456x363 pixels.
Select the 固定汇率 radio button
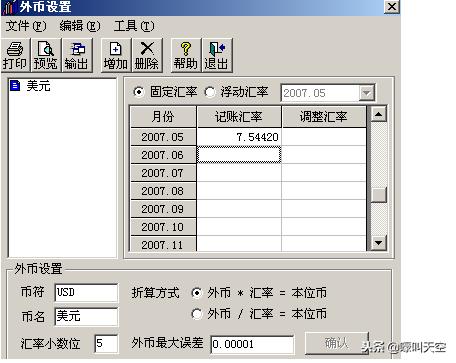[x=138, y=92]
